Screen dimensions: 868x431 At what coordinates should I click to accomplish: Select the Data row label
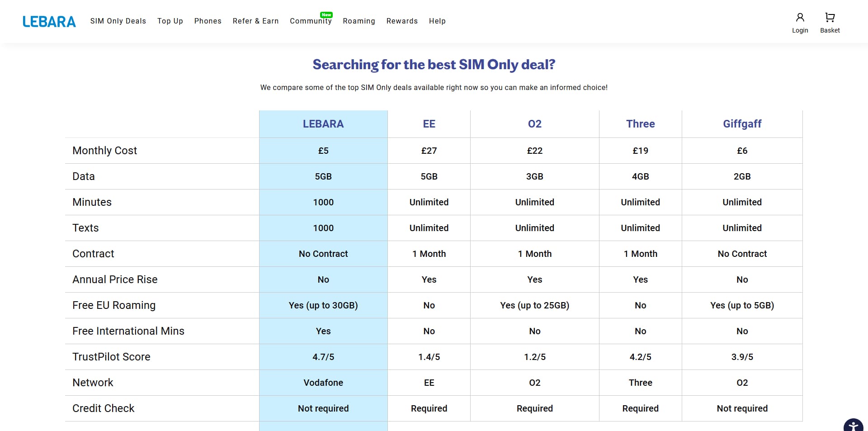84,176
